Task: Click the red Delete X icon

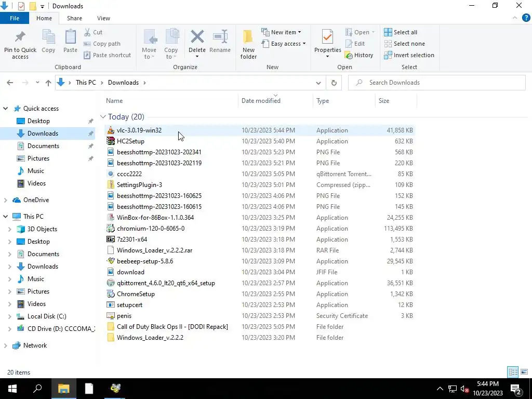Action: [x=197, y=37]
